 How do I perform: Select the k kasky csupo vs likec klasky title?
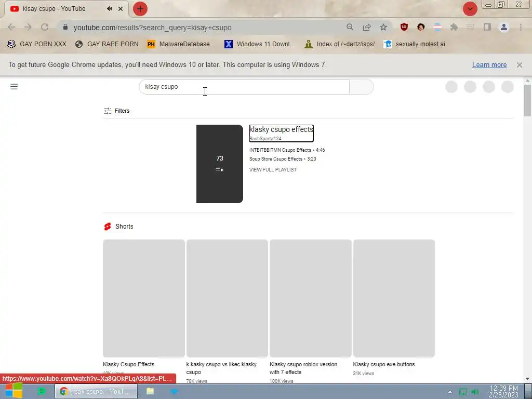pos(221,368)
